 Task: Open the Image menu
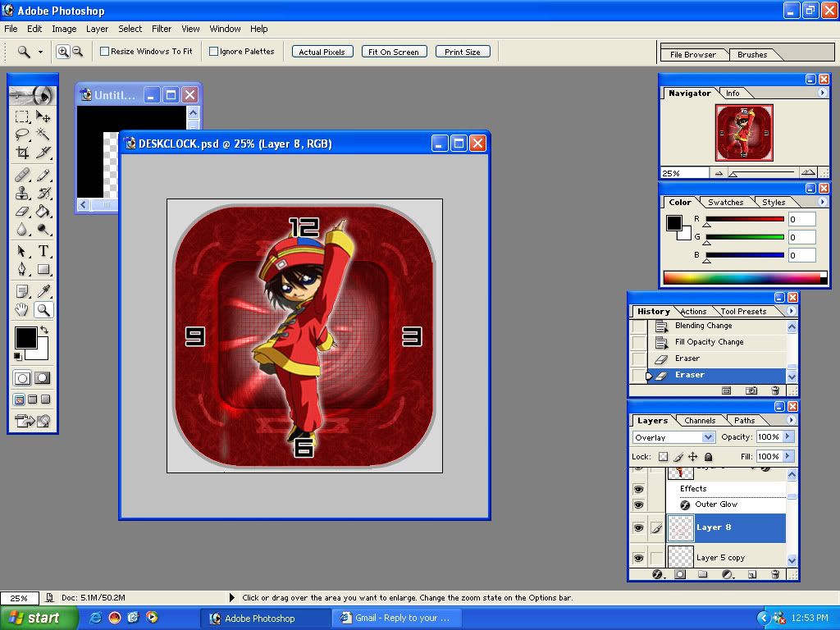tap(64, 29)
